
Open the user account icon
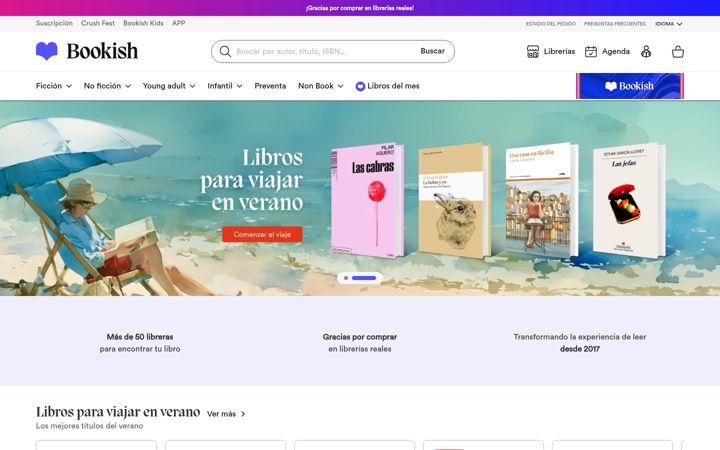[x=646, y=51]
